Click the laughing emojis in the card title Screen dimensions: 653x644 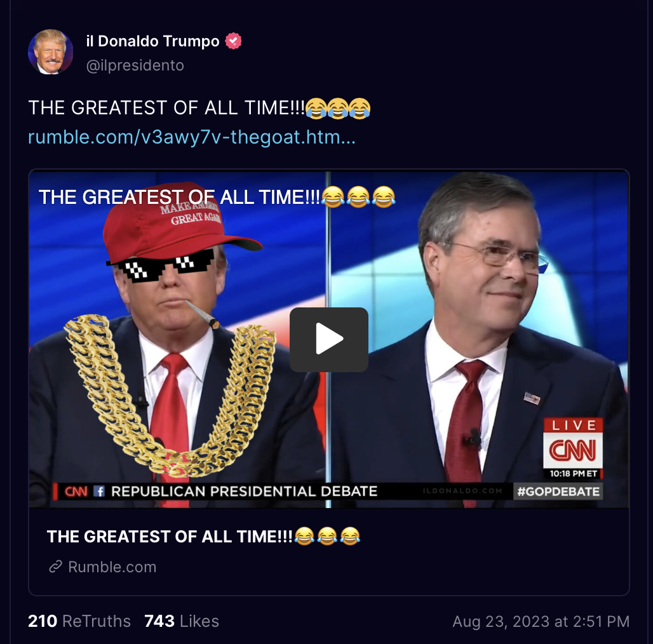pyautogui.click(x=327, y=536)
